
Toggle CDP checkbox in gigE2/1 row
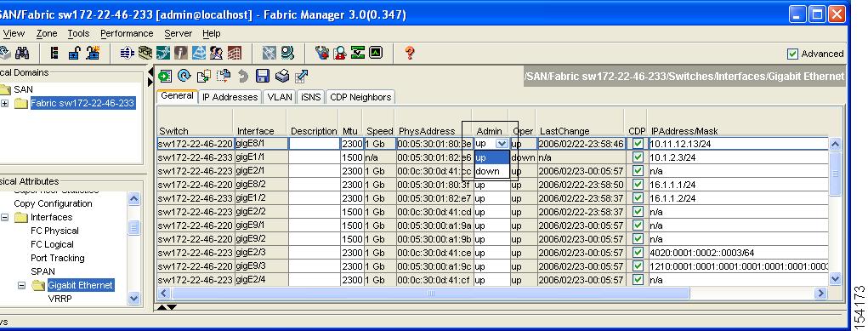pos(638,171)
